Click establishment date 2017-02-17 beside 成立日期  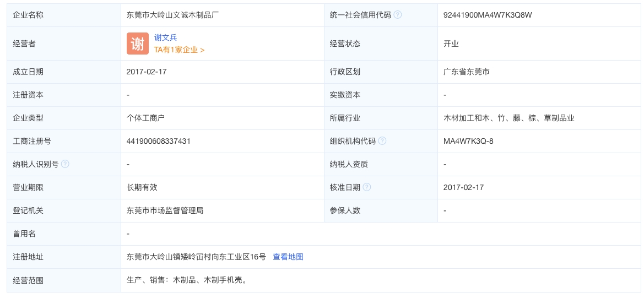point(147,72)
